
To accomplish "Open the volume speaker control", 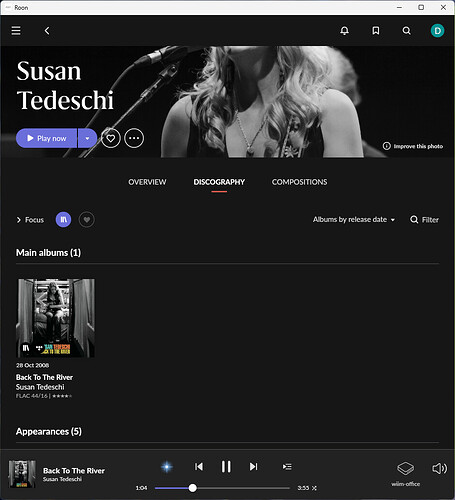I will point(439,468).
